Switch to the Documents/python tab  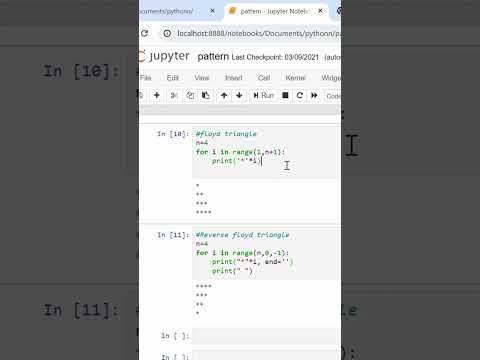168,11
